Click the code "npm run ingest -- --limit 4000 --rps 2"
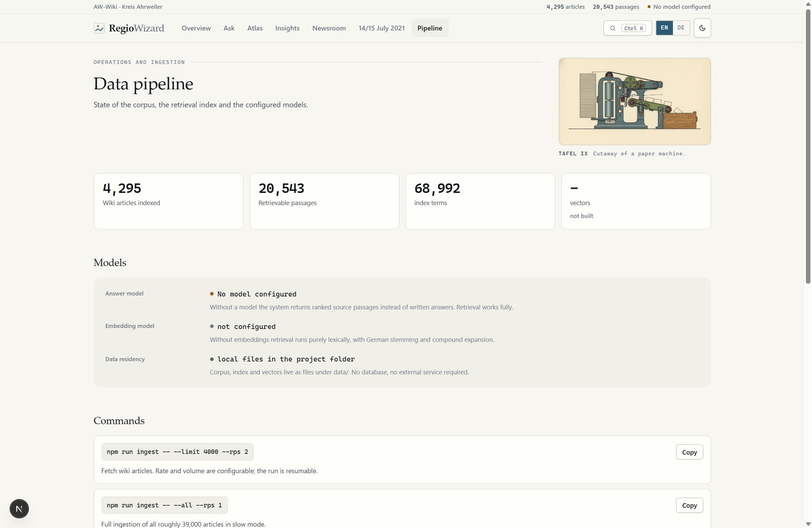812x528 pixels. (177, 452)
